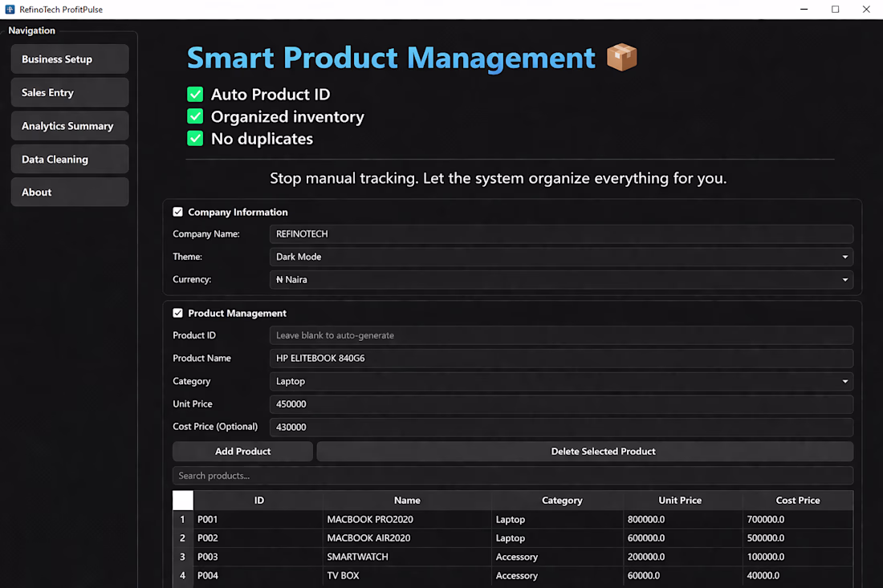Click the 40000.0 cost price cell
The image size is (883, 588).
tap(798, 576)
